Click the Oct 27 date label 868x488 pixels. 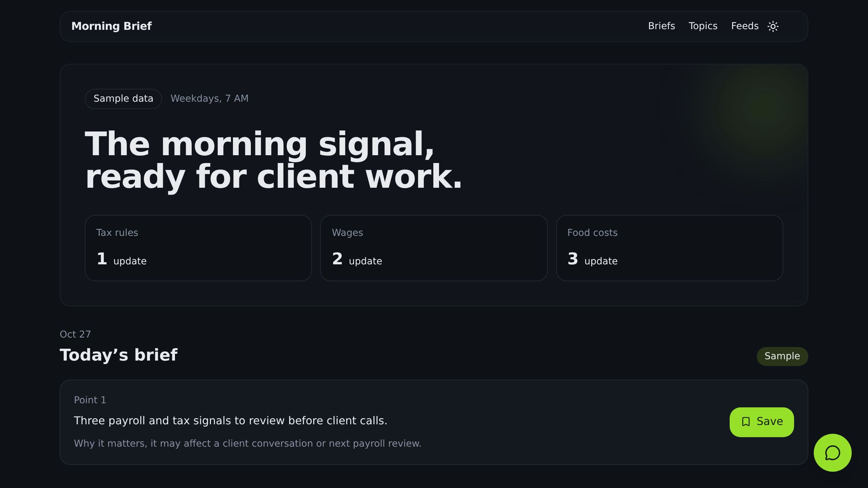pos(75,334)
